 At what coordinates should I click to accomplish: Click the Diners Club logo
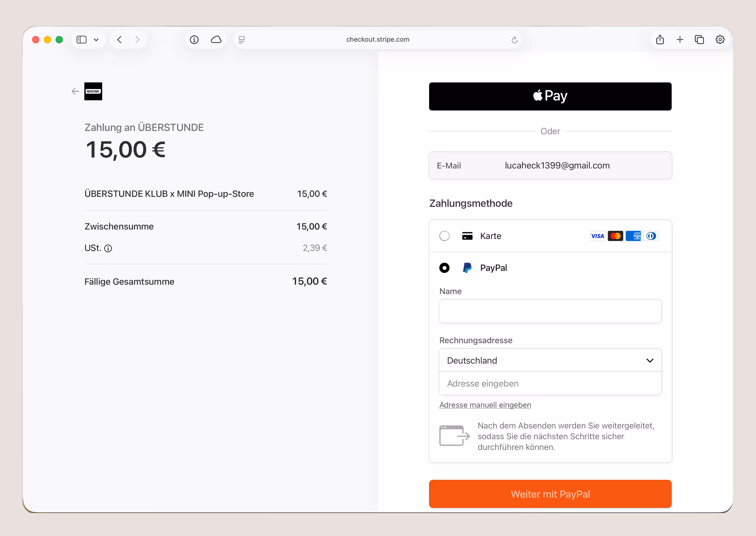pyautogui.click(x=651, y=236)
